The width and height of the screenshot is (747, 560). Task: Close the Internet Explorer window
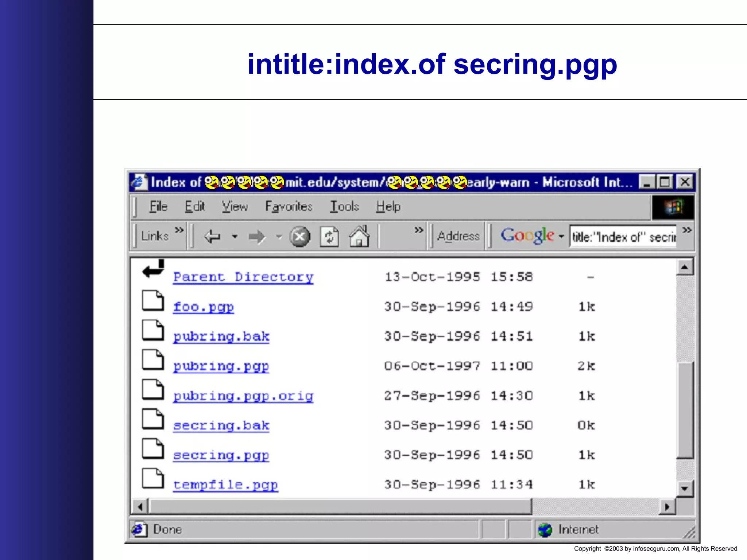(x=685, y=182)
